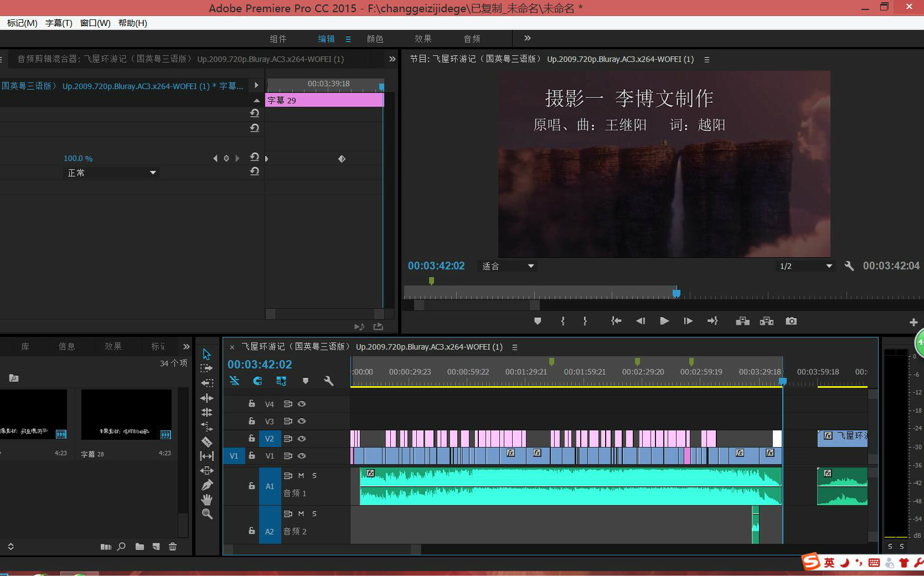Open 编辑 workspace options menu
Screen dimensions: 924x577
pos(348,39)
